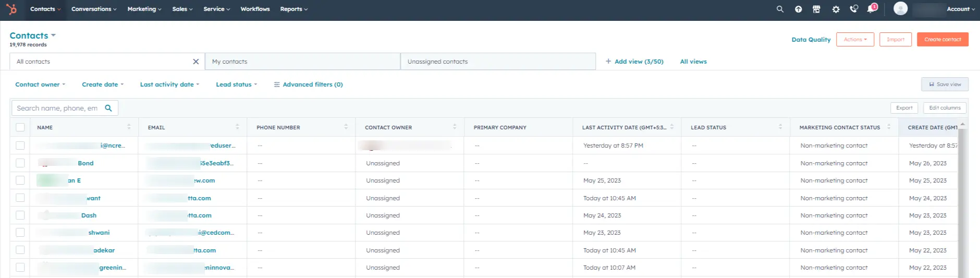This screenshot has height=278, width=980.
Task: Open the search magnifier in top bar
Action: pos(780,9)
